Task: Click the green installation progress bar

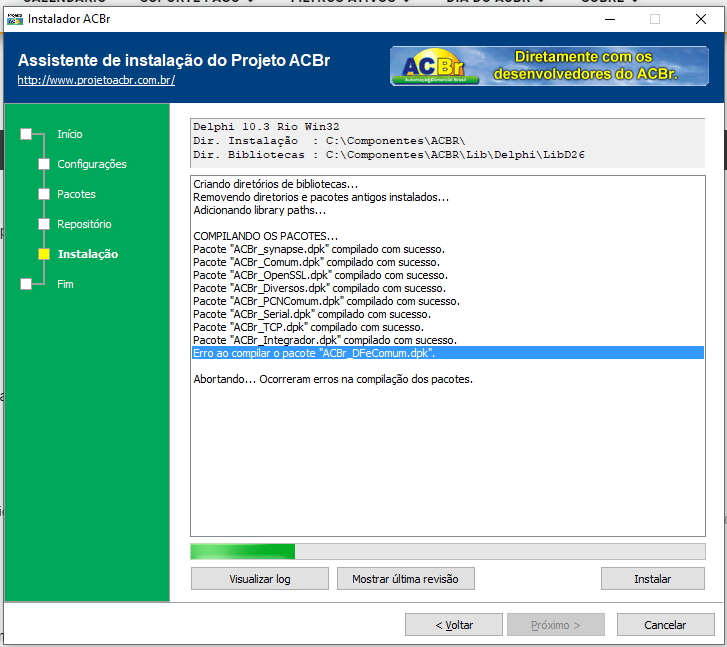Action: pos(448,551)
